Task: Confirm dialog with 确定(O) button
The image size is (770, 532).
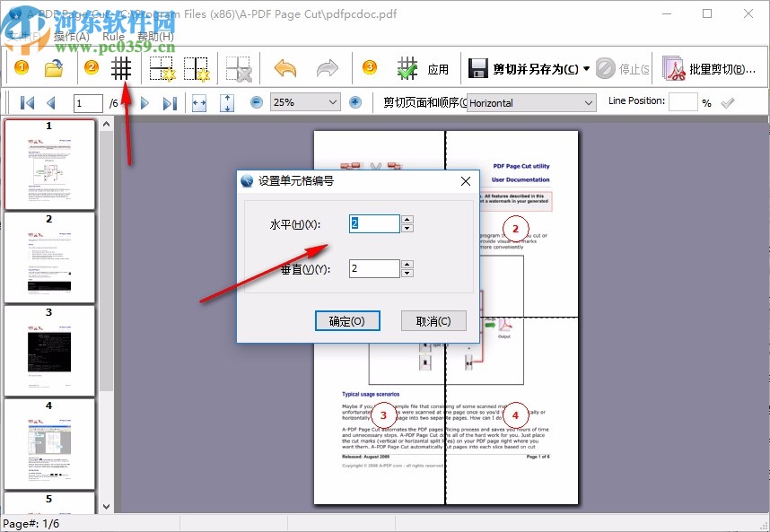Action: tap(348, 320)
